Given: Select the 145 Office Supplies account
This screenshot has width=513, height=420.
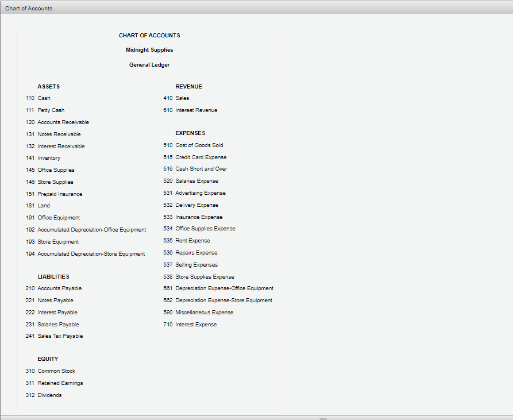Looking at the screenshot, I should click(50, 170).
